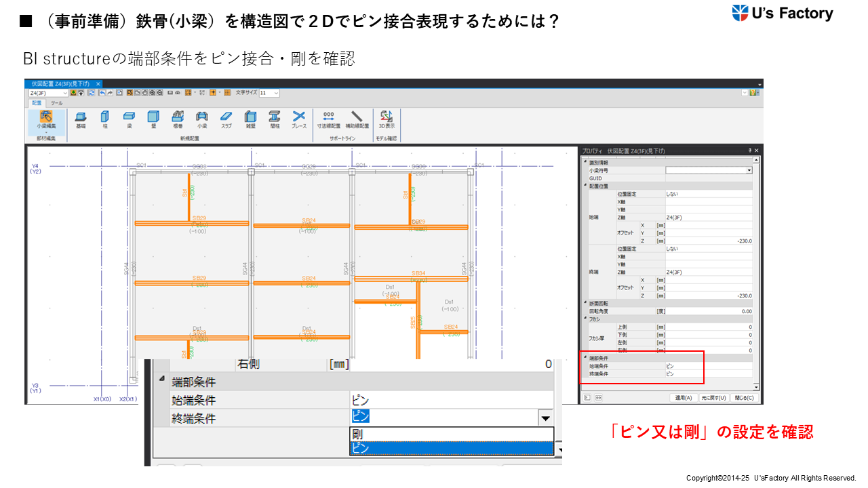Pick the スラブ slab placement tool
This screenshot has height=488, width=868.
click(x=226, y=120)
